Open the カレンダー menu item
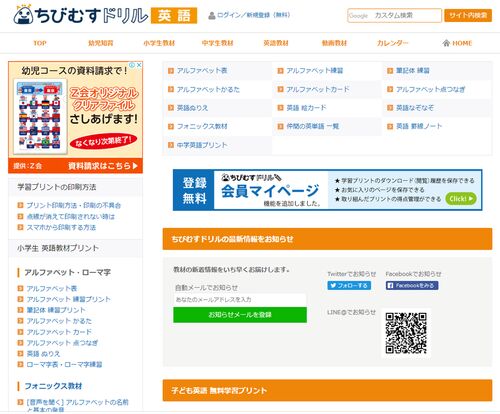Image resolution: width=500 pixels, height=414 pixels. coord(392,43)
